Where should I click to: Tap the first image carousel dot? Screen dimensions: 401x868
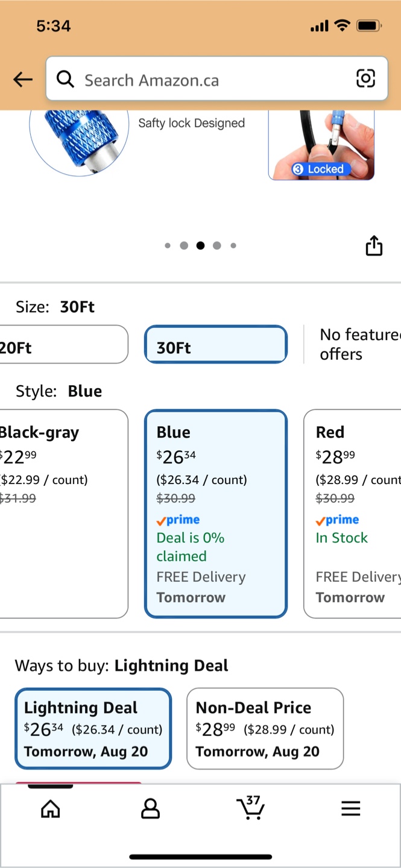click(x=168, y=245)
